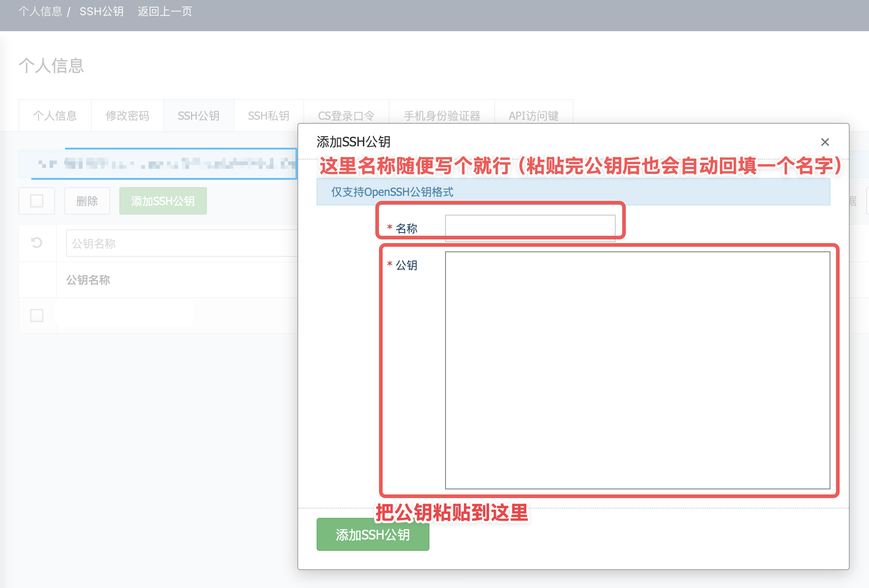Click into the 公钥 text area
The height and width of the screenshot is (588, 869).
(x=637, y=370)
